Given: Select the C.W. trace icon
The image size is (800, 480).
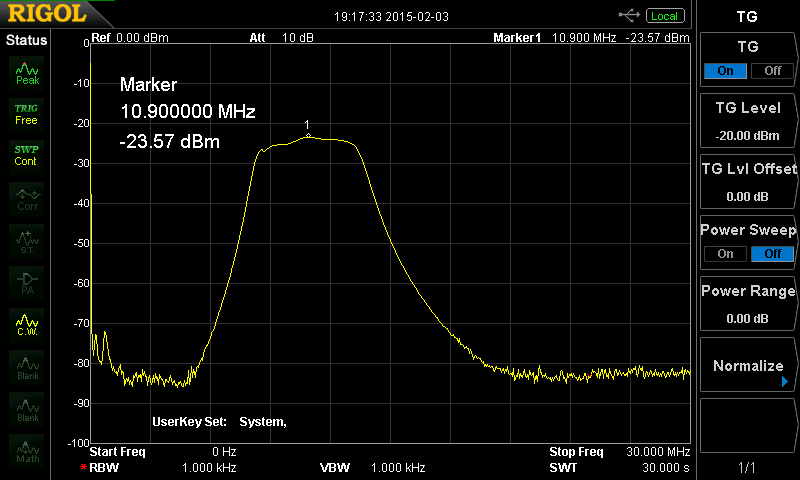Looking at the screenshot, I should 27,325.
